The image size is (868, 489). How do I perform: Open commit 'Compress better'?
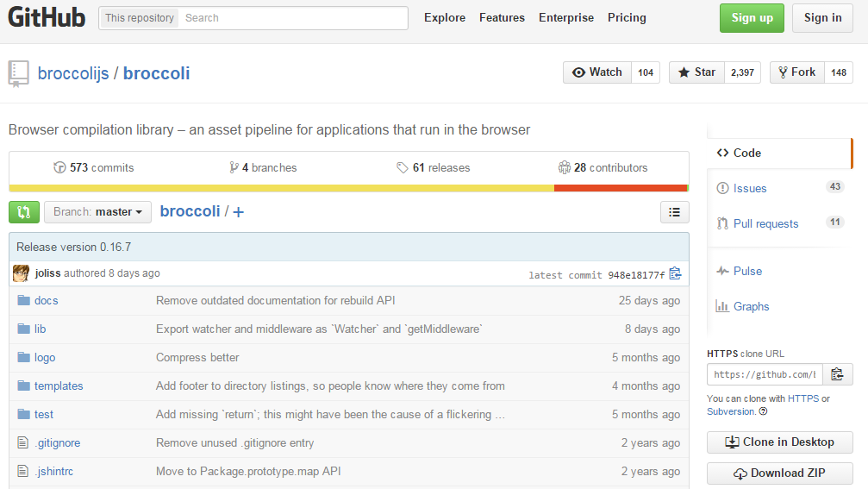tap(197, 357)
